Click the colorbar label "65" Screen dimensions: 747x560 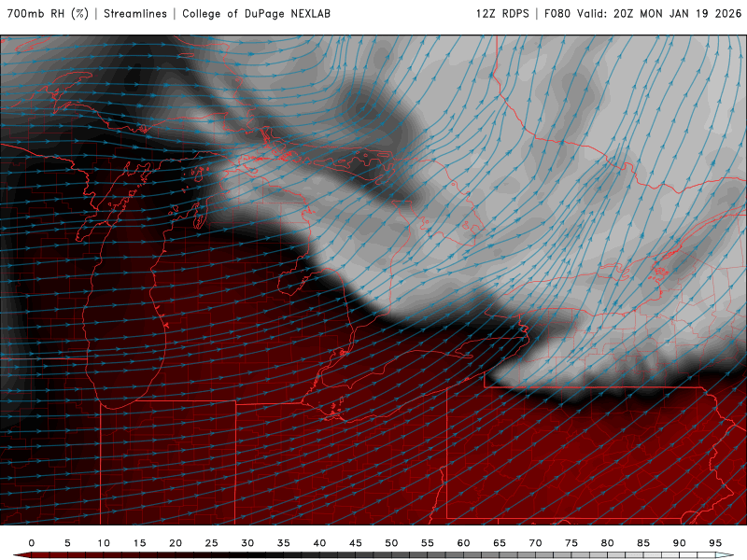click(500, 543)
